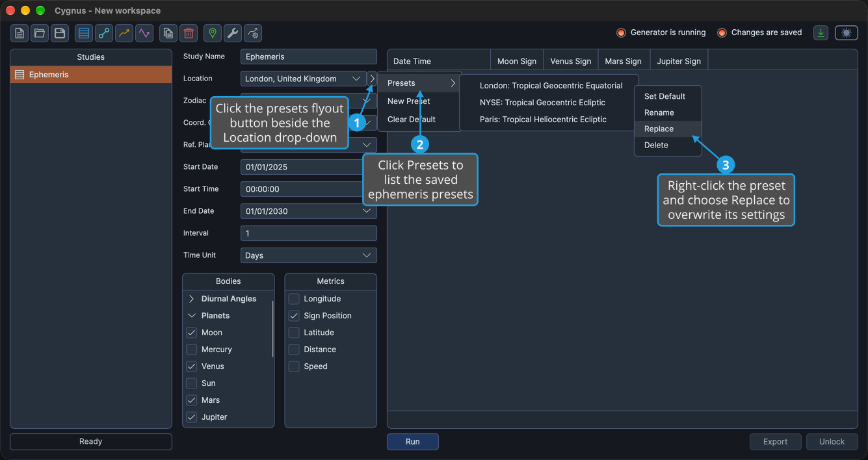
Task: Open the Presets submenu item
Action: coord(419,83)
